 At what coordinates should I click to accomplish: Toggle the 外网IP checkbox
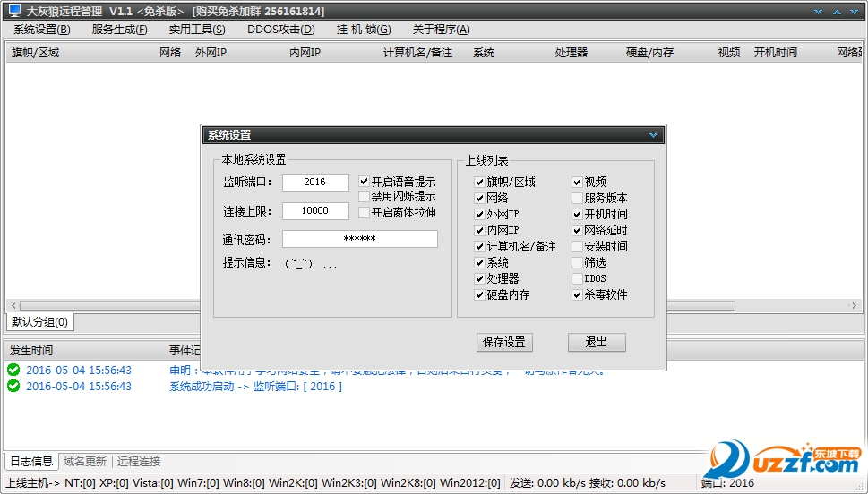[x=479, y=214]
